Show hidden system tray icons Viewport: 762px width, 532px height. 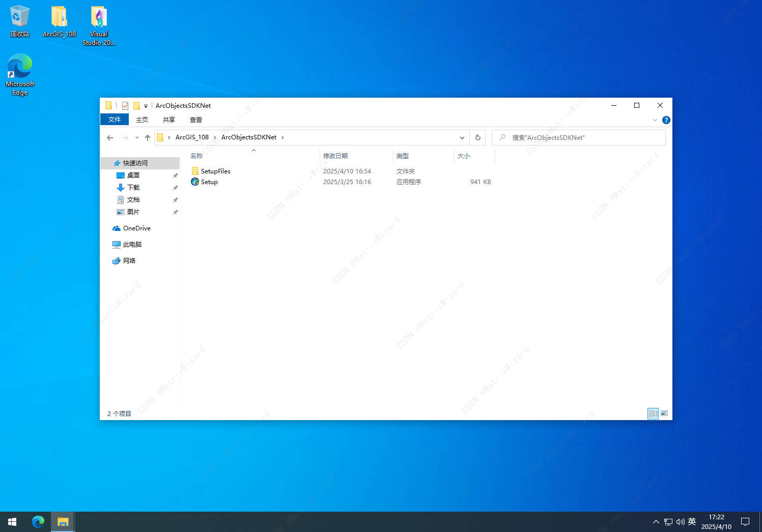[x=656, y=522]
